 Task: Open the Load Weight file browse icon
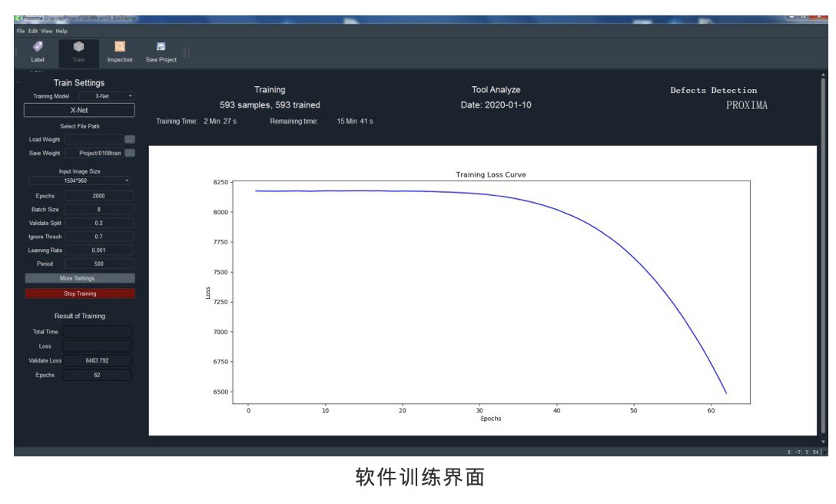[129, 139]
